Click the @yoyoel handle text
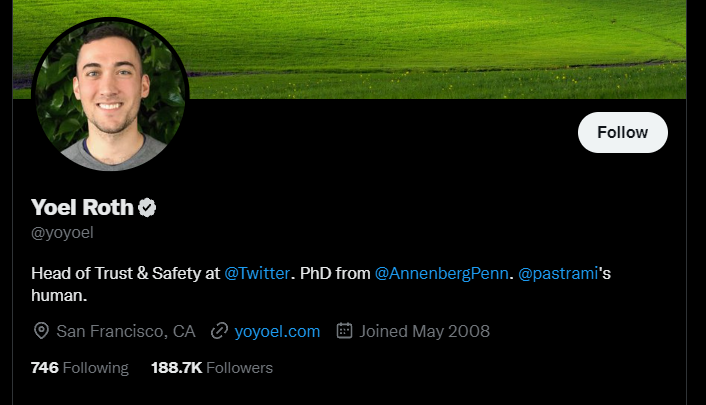The width and height of the screenshot is (706, 405). [62, 233]
